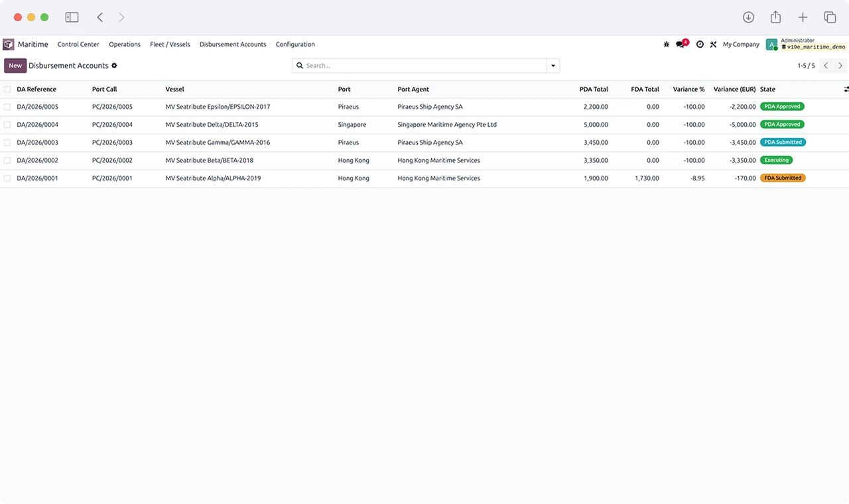Sort by DA Reference column header
849x504 pixels.
[36, 90]
